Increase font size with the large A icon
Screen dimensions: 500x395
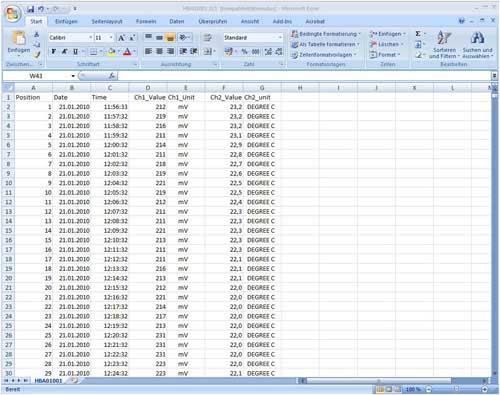[x=121, y=38]
